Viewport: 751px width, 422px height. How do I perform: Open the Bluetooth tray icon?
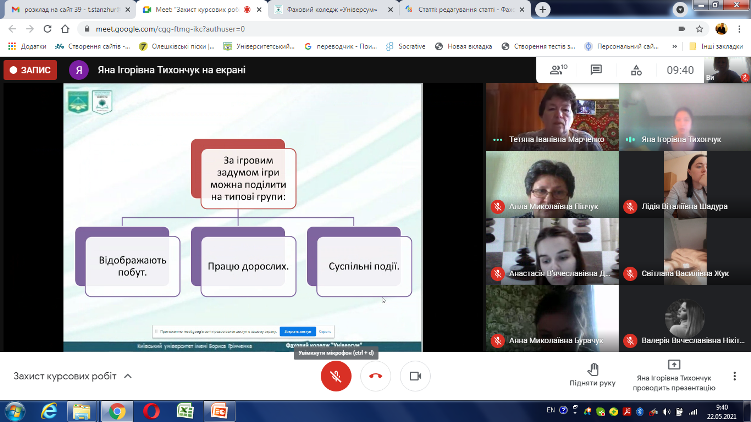point(639,411)
